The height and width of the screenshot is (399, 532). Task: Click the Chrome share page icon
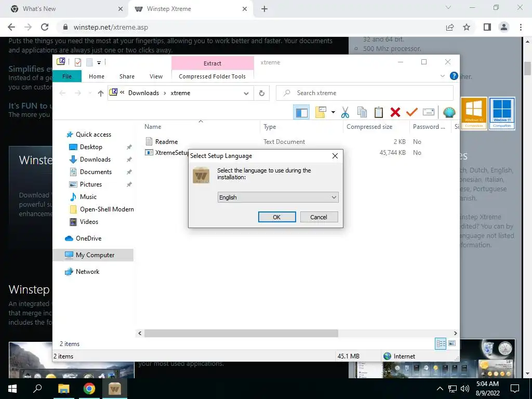(450, 27)
